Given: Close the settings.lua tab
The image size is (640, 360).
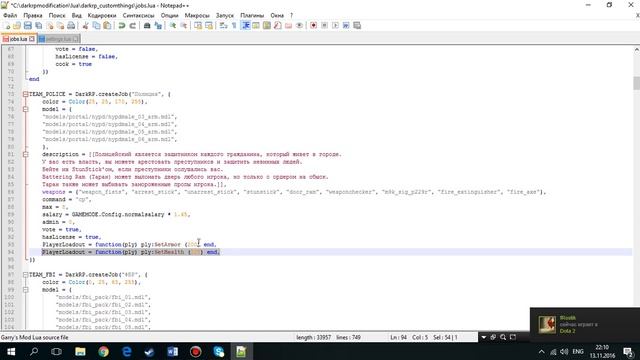Looking at the screenshot, I should 76,39.
